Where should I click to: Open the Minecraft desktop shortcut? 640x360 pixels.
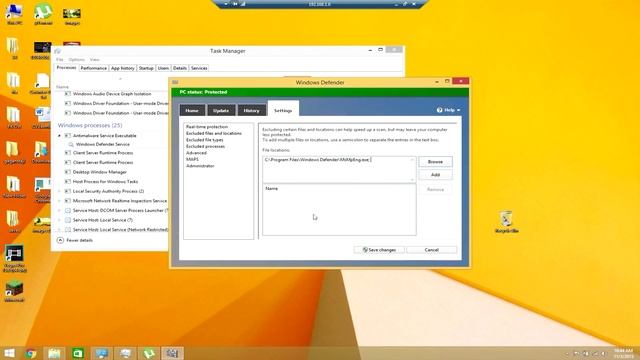pos(14,291)
